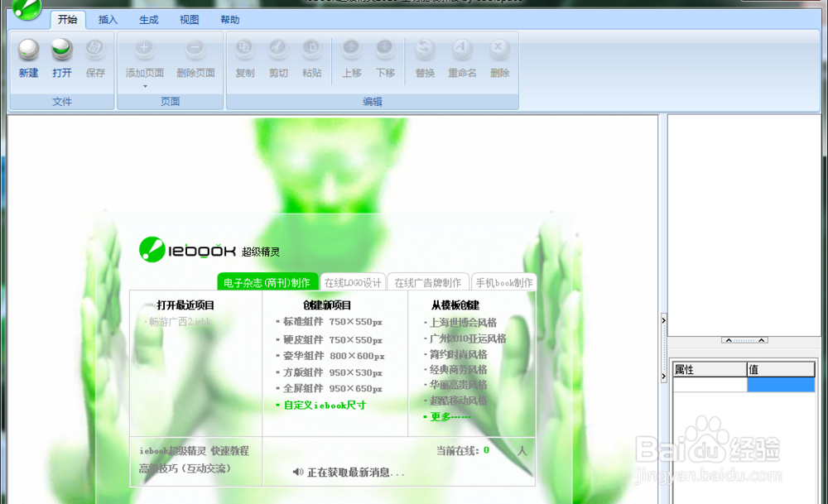Image resolution: width=828 pixels, height=504 pixels.
Task: Click the 粘贴 (Paste) icon
Action: [312, 49]
